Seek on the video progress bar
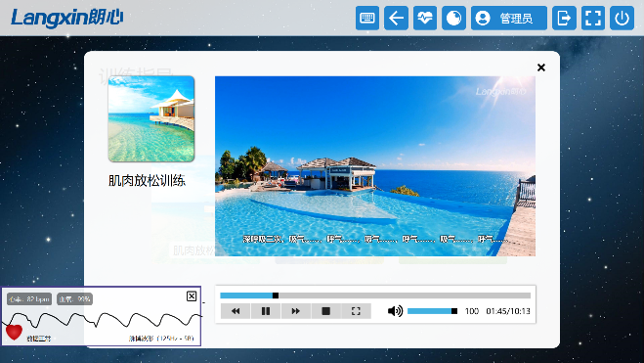This screenshot has height=363, width=644. tap(375, 295)
